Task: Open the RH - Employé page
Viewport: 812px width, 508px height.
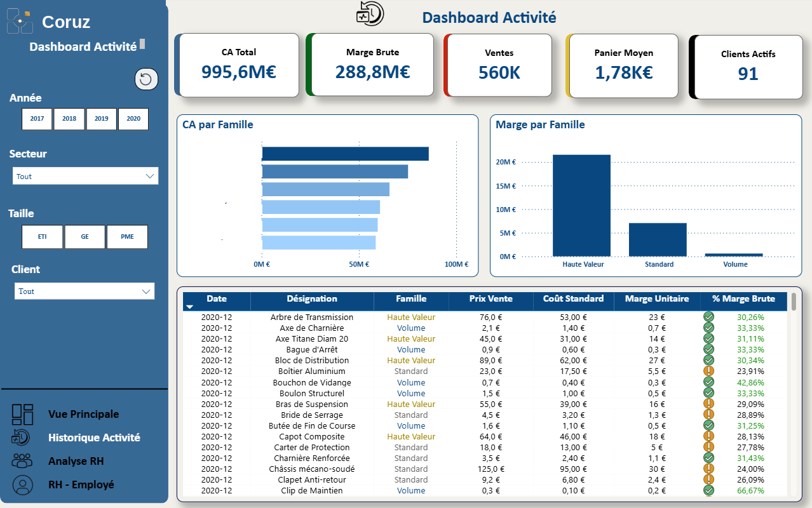Action: pos(81,485)
